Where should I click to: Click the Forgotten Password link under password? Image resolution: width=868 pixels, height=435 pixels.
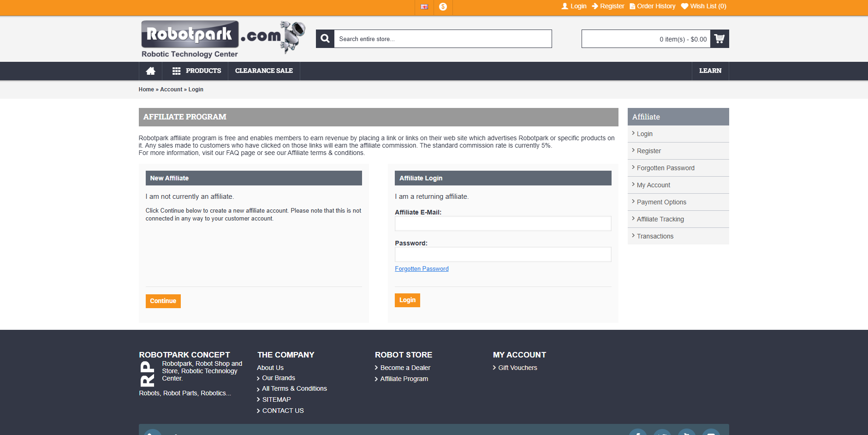(x=422, y=269)
